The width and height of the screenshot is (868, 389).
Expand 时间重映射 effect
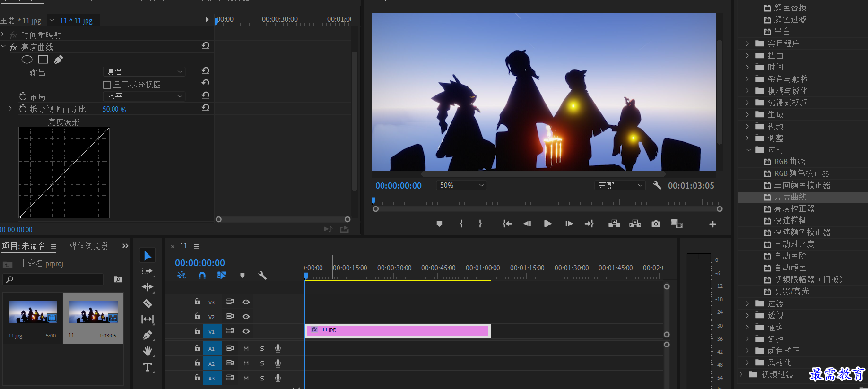click(x=3, y=35)
